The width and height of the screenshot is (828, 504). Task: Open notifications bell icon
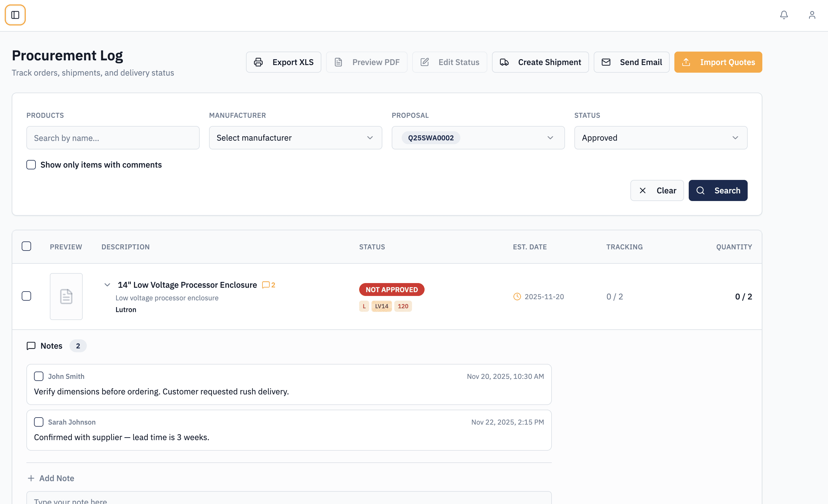point(784,15)
